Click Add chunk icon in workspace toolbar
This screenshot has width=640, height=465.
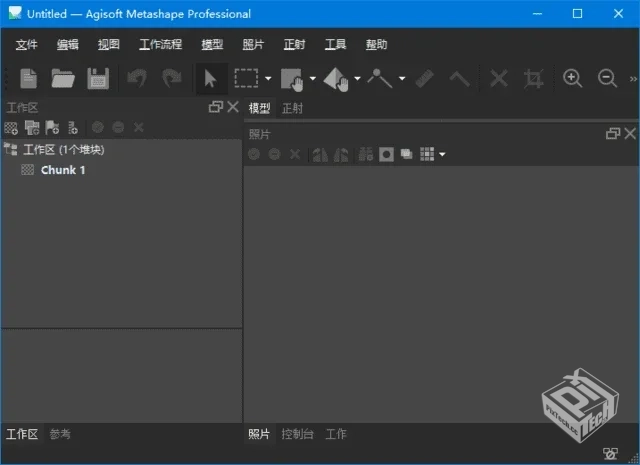[11, 128]
